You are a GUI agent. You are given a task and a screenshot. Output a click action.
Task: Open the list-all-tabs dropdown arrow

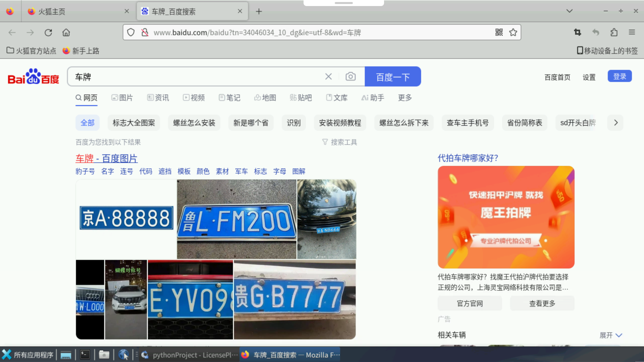pos(569,11)
